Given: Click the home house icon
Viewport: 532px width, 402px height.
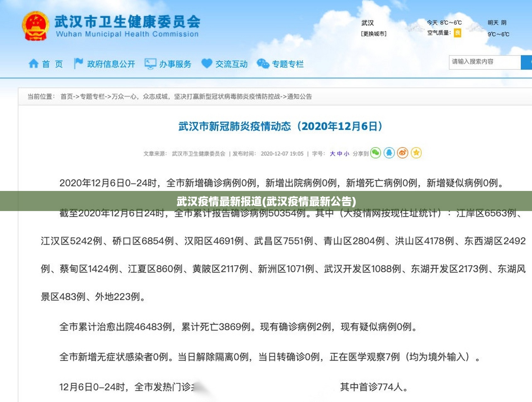Looking at the screenshot, I should point(34,64).
